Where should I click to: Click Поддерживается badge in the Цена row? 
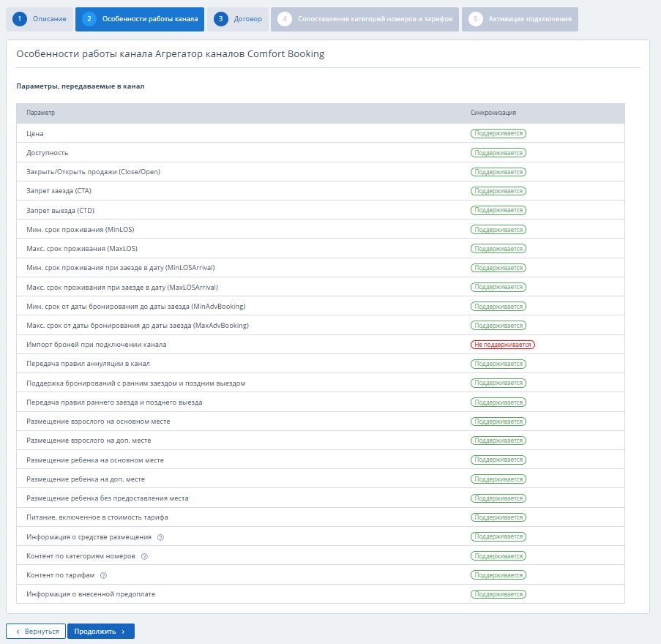498,134
